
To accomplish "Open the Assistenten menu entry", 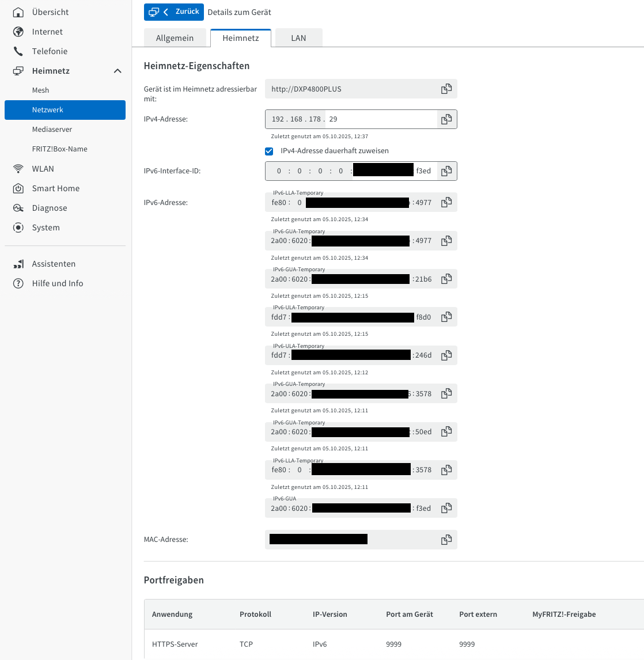I will click(x=54, y=264).
